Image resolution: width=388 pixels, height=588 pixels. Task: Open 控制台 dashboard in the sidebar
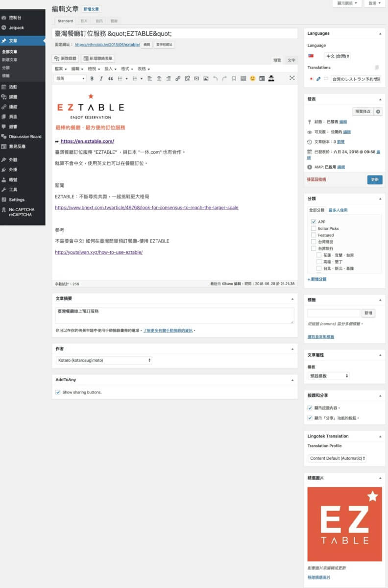click(23, 17)
